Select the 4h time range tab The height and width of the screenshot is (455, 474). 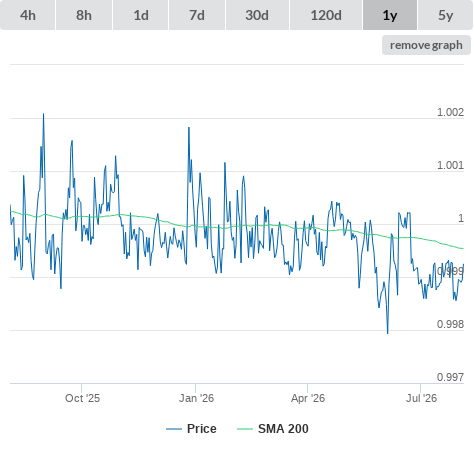27,15
